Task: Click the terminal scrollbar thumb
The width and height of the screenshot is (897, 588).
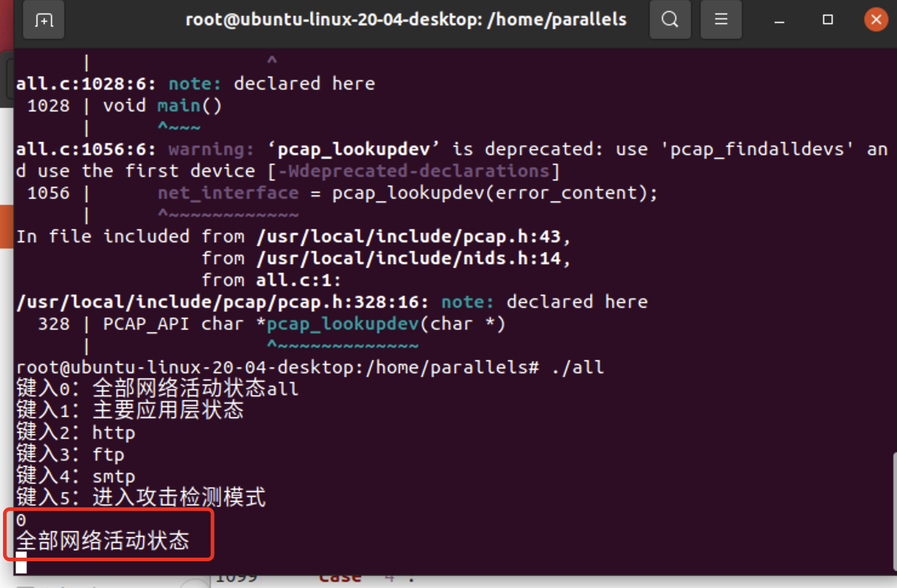Action: (x=895, y=512)
